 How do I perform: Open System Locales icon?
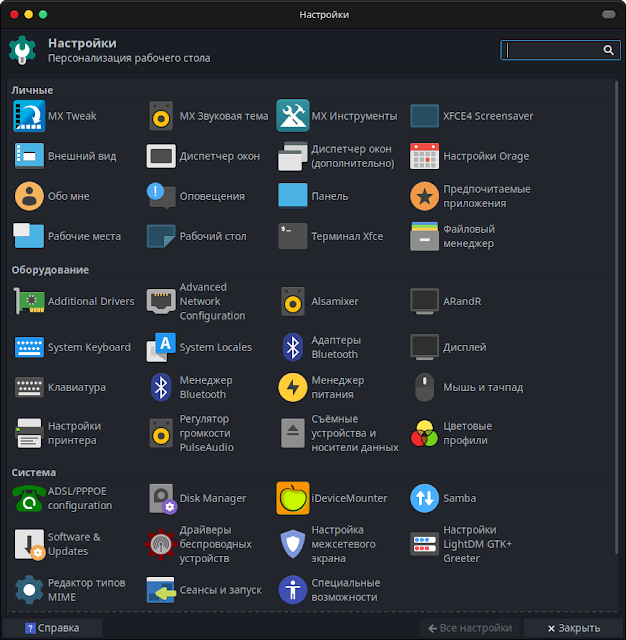(161, 347)
